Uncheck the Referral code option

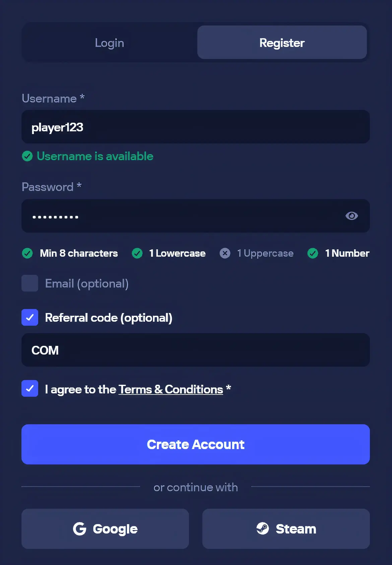(x=29, y=317)
